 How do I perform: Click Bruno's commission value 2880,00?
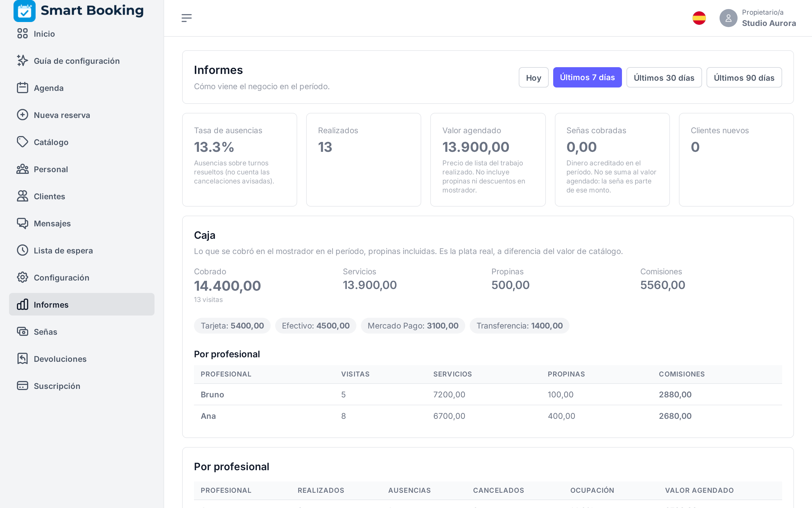pyautogui.click(x=675, y=395)
